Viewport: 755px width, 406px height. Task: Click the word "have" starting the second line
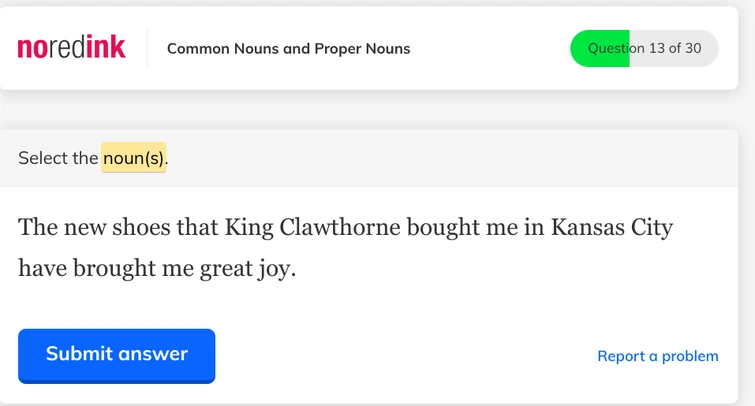click(x=40, y=270)
